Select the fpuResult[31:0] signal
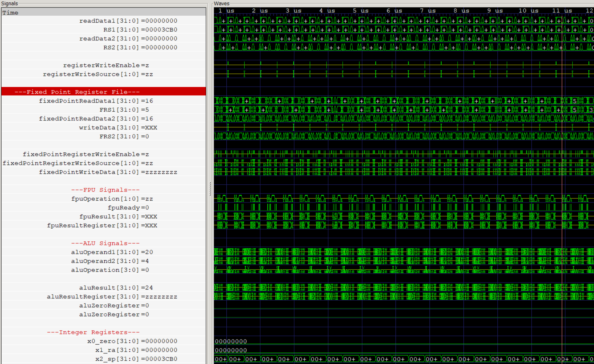The image size is (594, 364). tap(104, 217)
